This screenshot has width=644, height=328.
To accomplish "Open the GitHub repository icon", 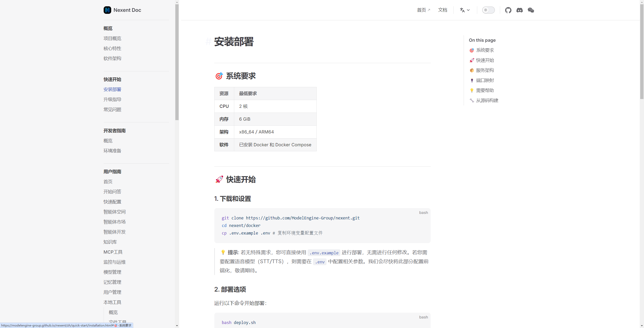I will click(508, 10).
